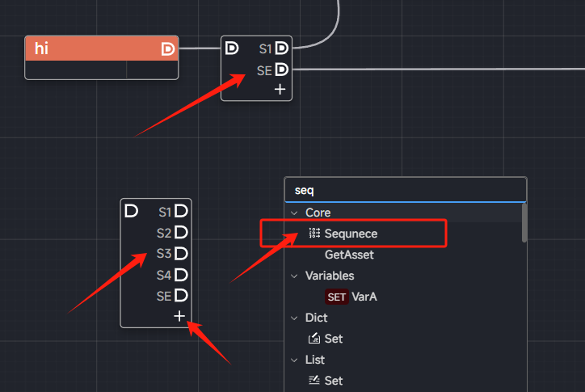Click the output pin on the hi node

point(167,49)
